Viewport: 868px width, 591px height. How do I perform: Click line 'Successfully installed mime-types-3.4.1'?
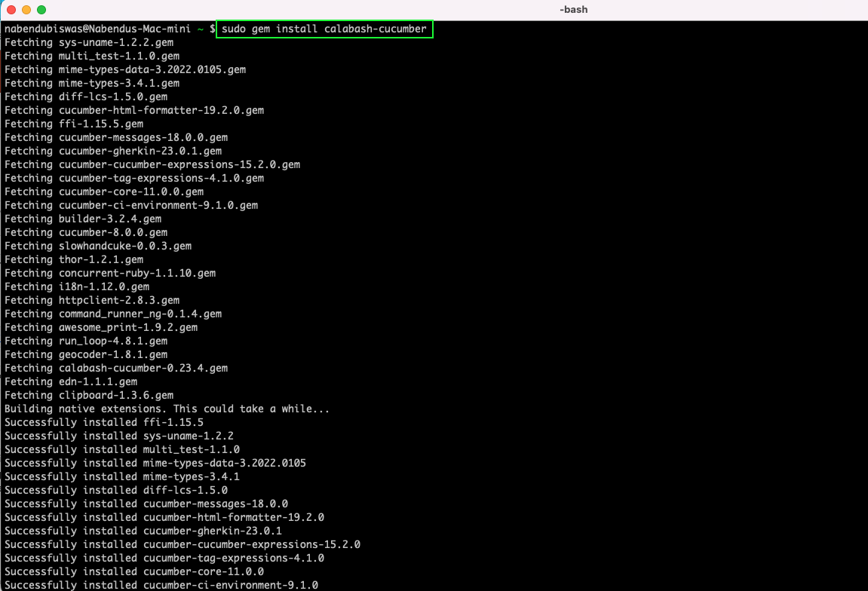click(122, 476)
